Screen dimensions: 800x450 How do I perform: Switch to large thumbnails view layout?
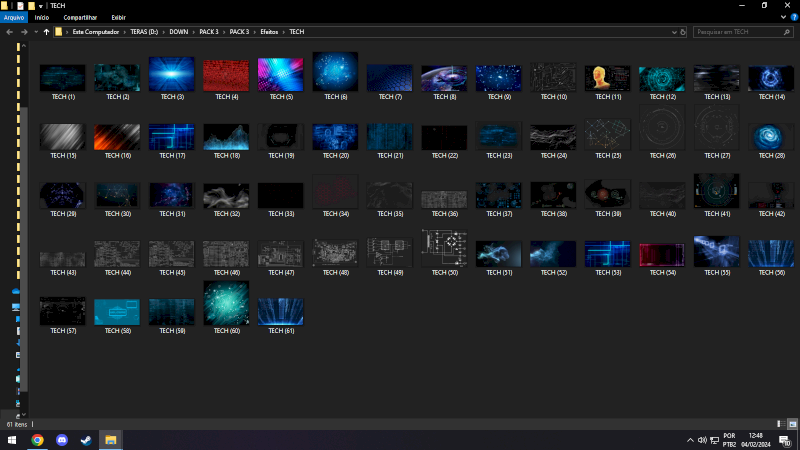click(791, 424)
